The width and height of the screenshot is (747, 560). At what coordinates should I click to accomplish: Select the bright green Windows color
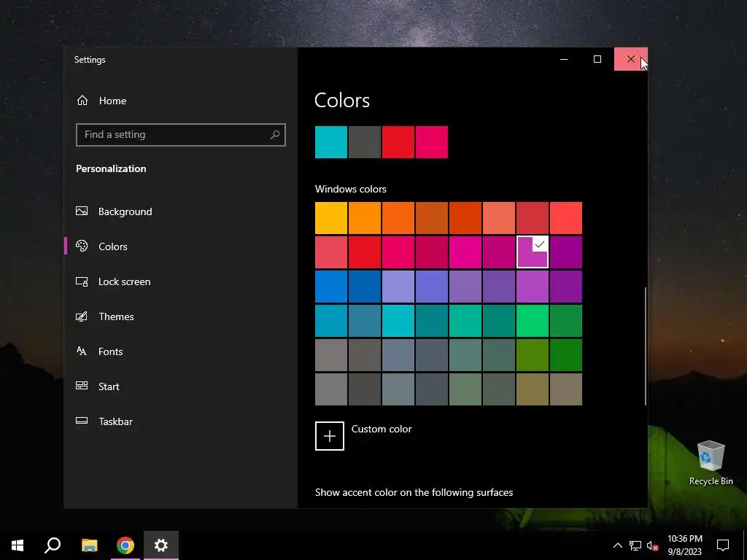[533, 321]
